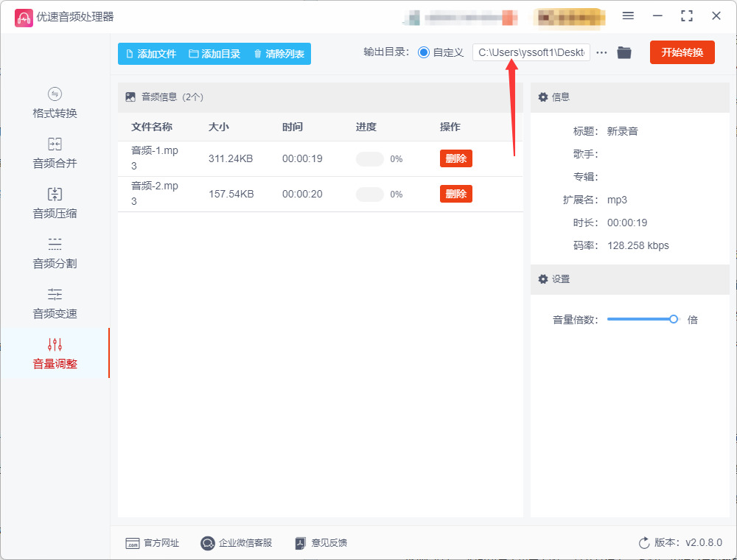Click the 版本 v2.0.8.0 text
The height and width of the screenshot is (560, 737).
pos(688,543)
